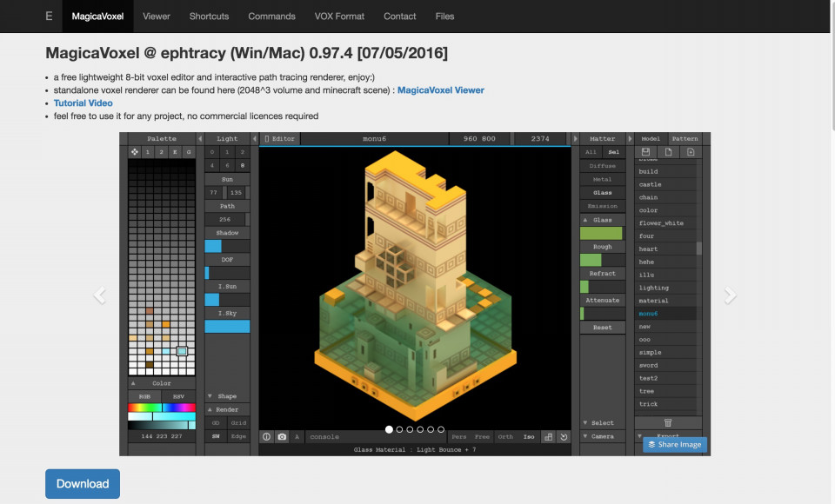Select the Diffuse material type
Viewport: 835px width, 504px height.
(x=602, y=165)
